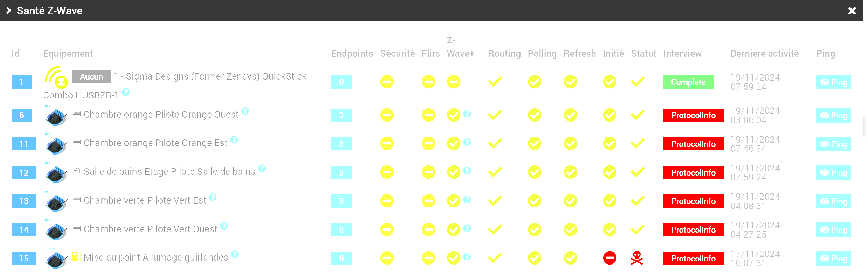Click the Z-Wave QuickStick controller icon
The width and height of the screenshot is (868, 274).
coord(56,77)
